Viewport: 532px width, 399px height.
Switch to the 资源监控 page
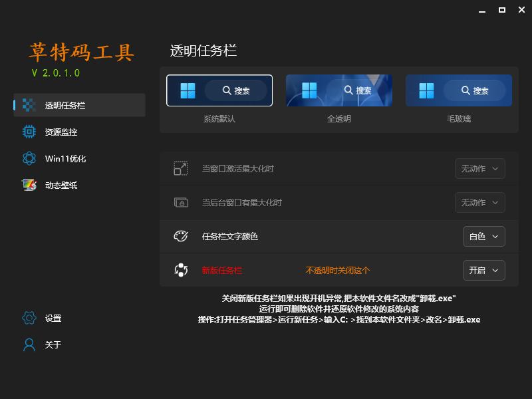[x=79, y=132]
